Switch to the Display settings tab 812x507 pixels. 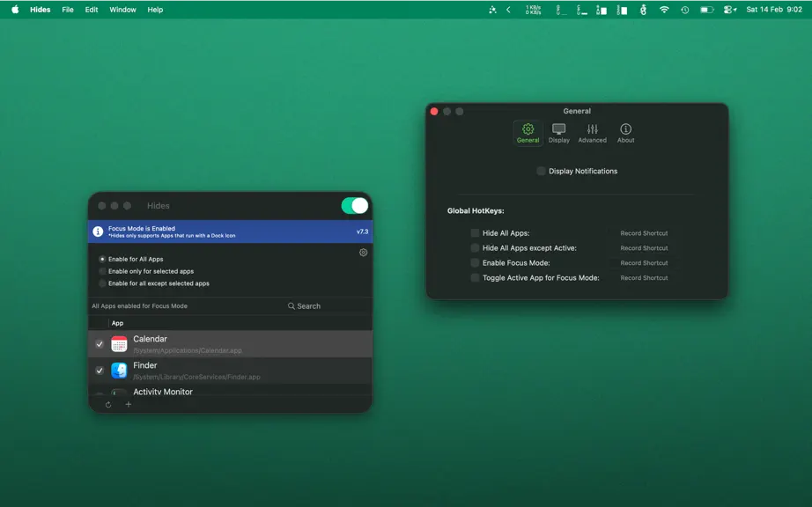(x=558, y=133)
